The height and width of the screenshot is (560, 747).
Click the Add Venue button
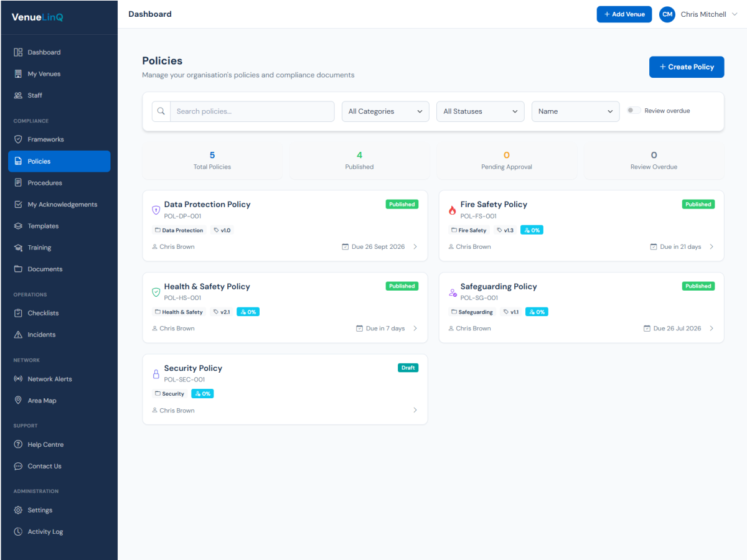click(624, 14)
